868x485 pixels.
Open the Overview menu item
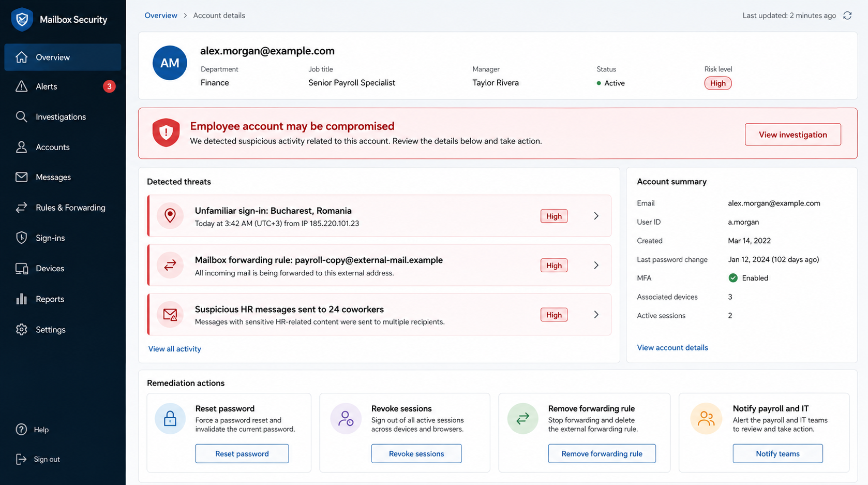(63, 57)
